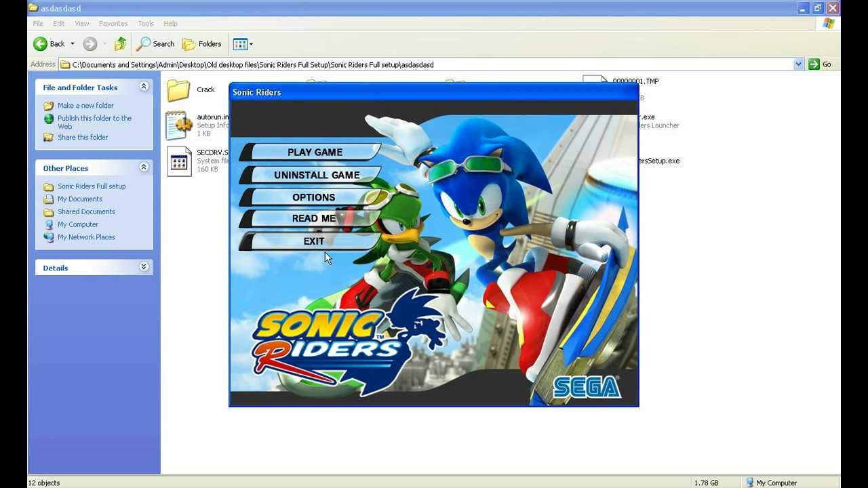The width and height of the screenshot is (868, 488).
Task: Open the Search toolbar button
Action: 156,44
